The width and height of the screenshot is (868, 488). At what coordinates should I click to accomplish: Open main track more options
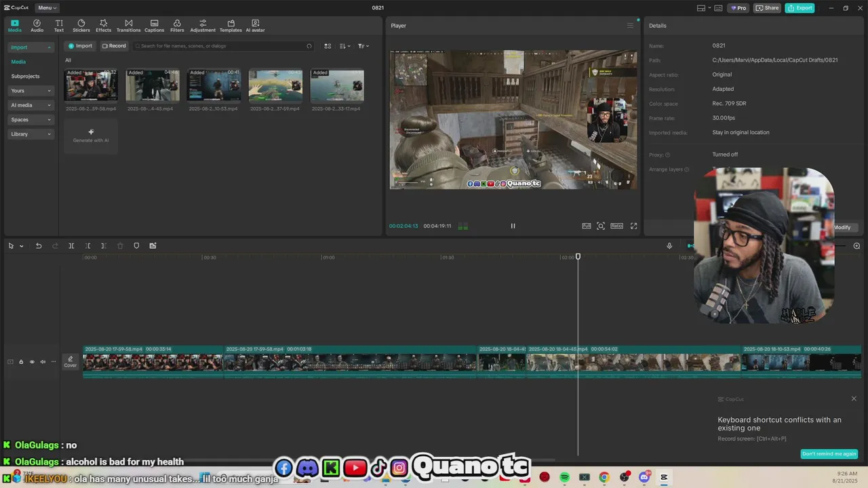coord(54,362)
